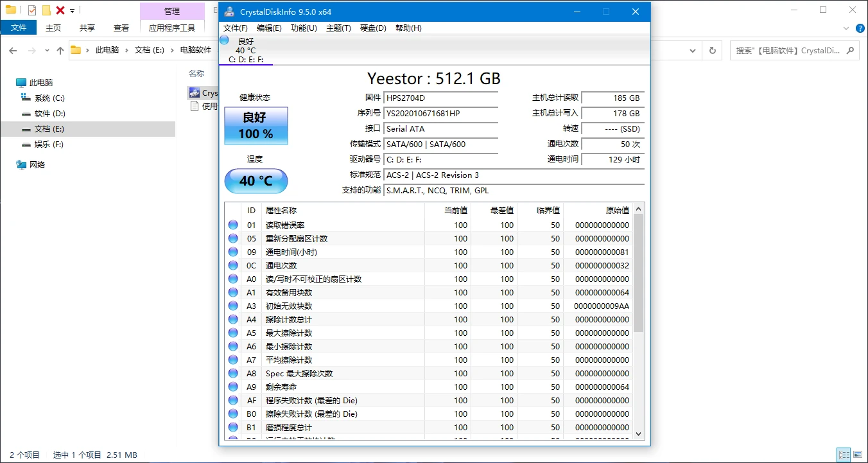Click status orb for row A5
868x463 pixels.
pos(233,333)
